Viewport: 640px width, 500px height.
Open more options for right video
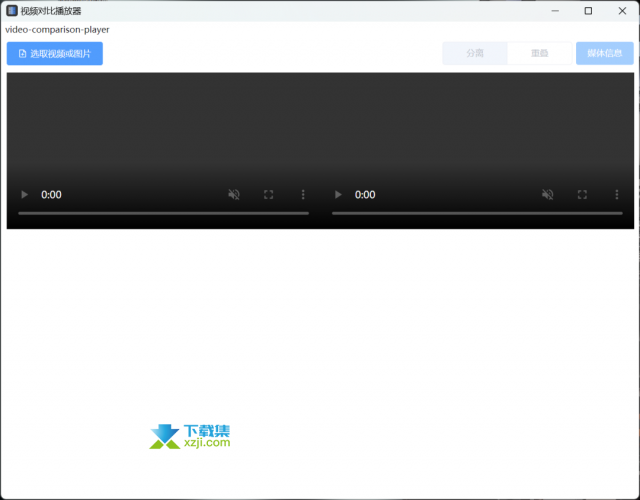point(617,195)
